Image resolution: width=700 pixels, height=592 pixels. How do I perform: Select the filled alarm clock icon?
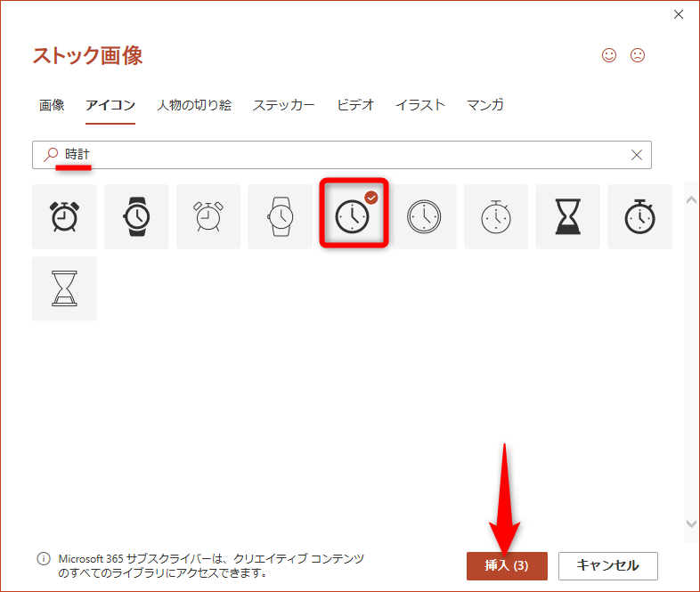[x=64, y=216]
